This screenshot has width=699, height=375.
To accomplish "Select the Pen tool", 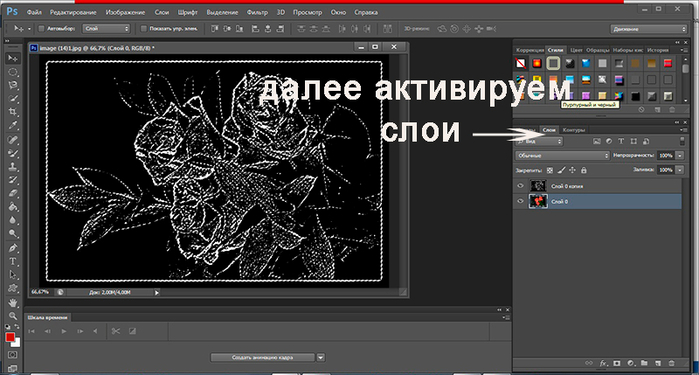I will click(x=12, y=248).
